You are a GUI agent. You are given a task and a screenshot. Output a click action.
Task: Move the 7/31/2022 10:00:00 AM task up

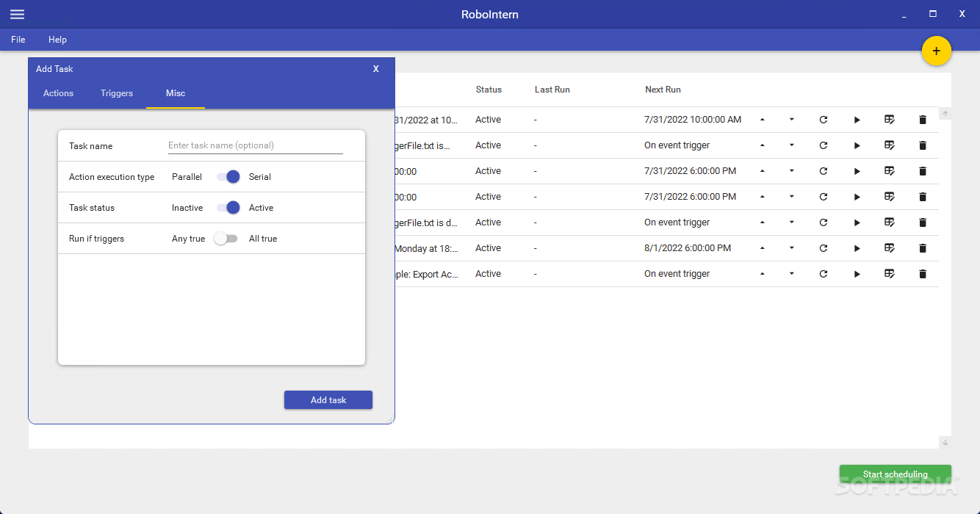762,120
